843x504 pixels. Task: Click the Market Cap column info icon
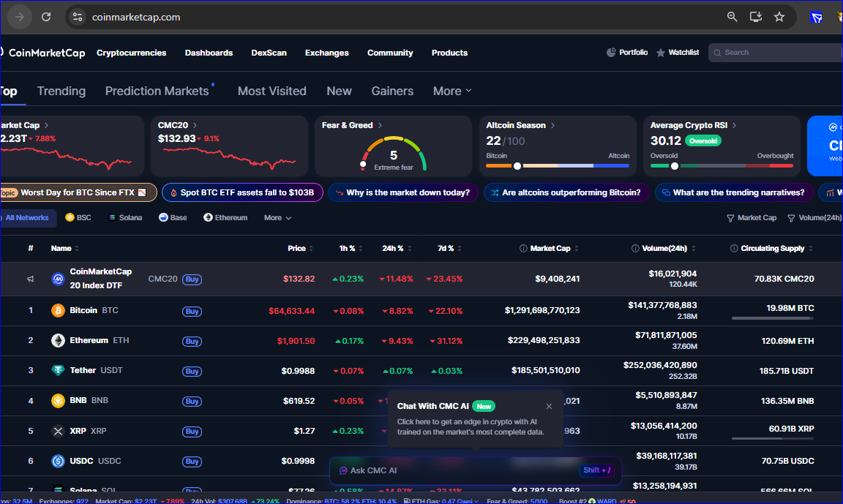pyautogui.click(x=523, y=248)
